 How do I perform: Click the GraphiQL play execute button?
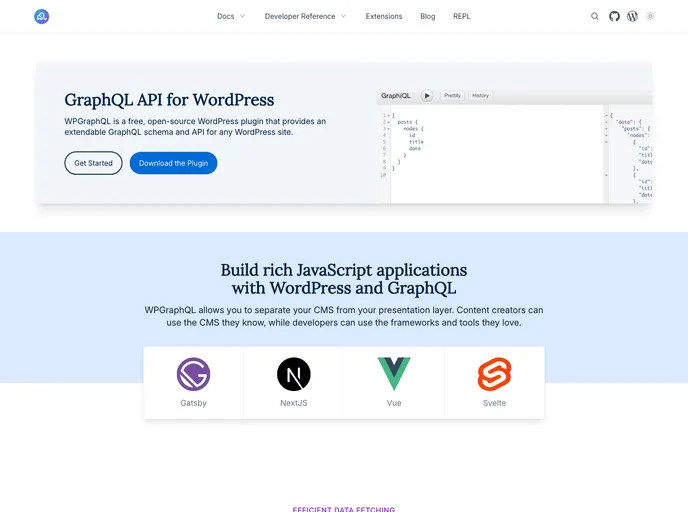[x=427, y=96]
